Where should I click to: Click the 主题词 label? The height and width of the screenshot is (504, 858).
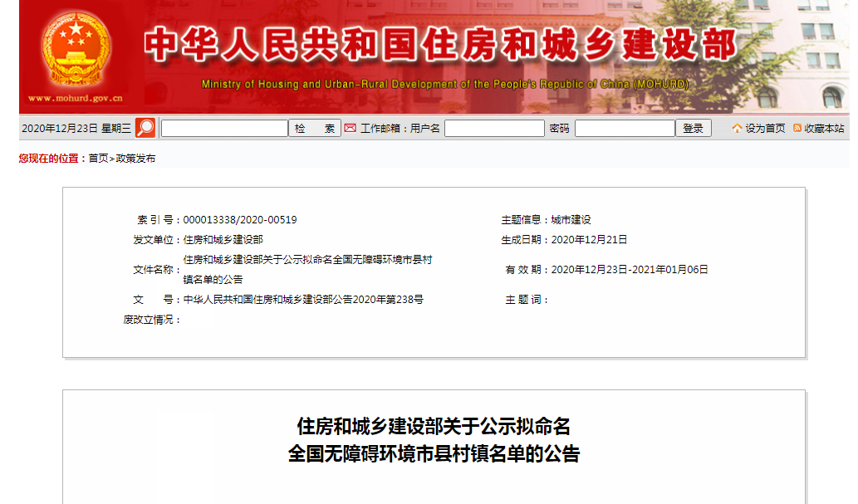[x=527, y=300]
